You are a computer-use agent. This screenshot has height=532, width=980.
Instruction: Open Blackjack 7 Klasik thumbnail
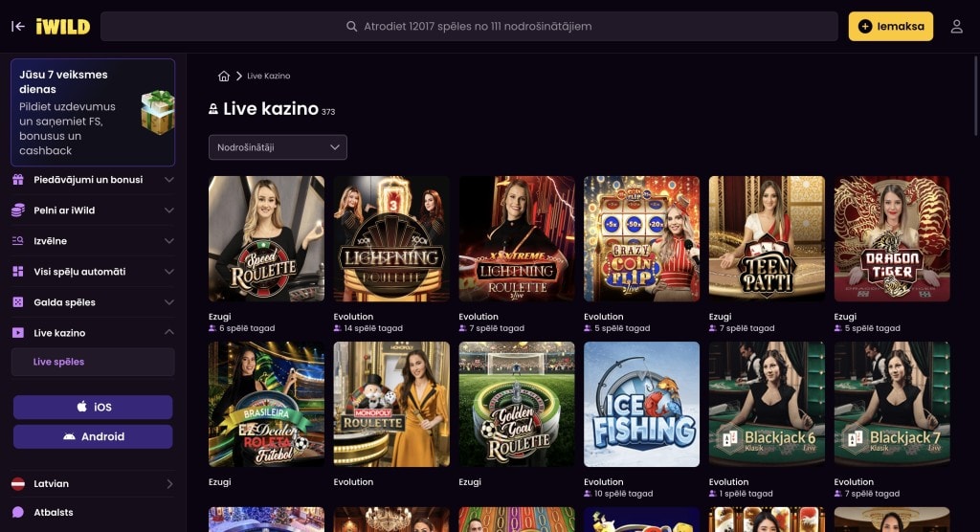pyautogui.click(x=892, y=404)
